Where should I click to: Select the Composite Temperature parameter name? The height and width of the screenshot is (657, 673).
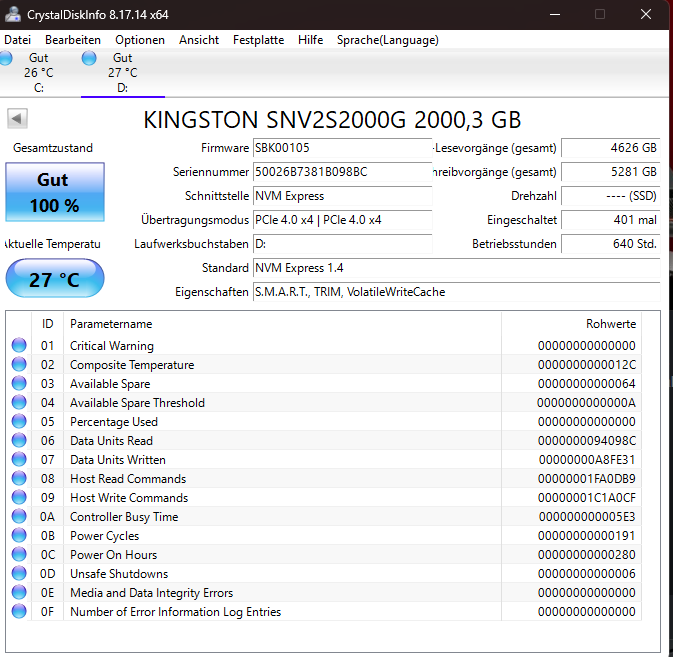(132, 365)
